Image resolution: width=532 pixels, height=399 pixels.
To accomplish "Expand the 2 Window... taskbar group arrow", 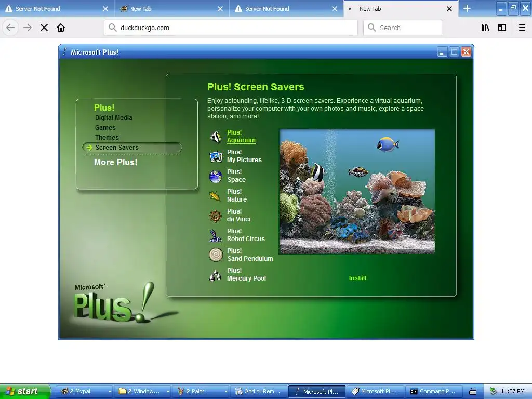I will click(168, 392).
